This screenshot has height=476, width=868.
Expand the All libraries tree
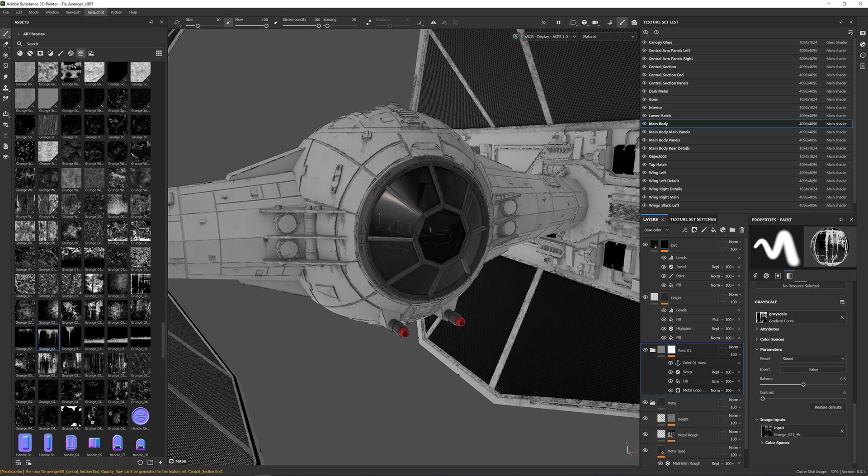tap(19, 34)
